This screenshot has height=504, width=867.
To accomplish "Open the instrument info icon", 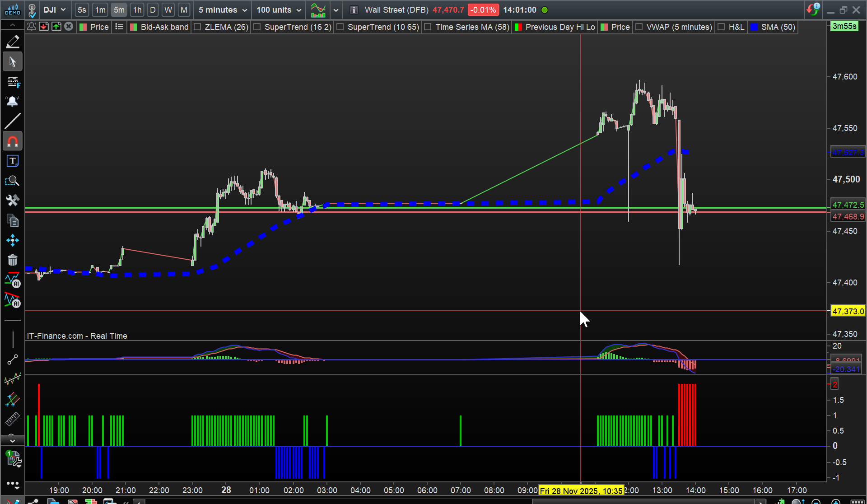I will pyautogui.click(x=354, y=10).
